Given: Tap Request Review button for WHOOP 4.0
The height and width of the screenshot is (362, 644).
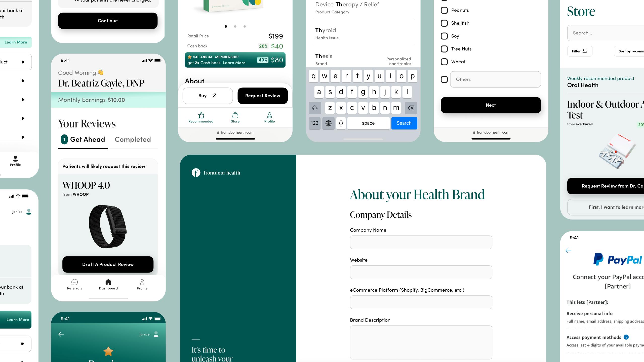Looking at the screenshot, I should coord(108,264).
